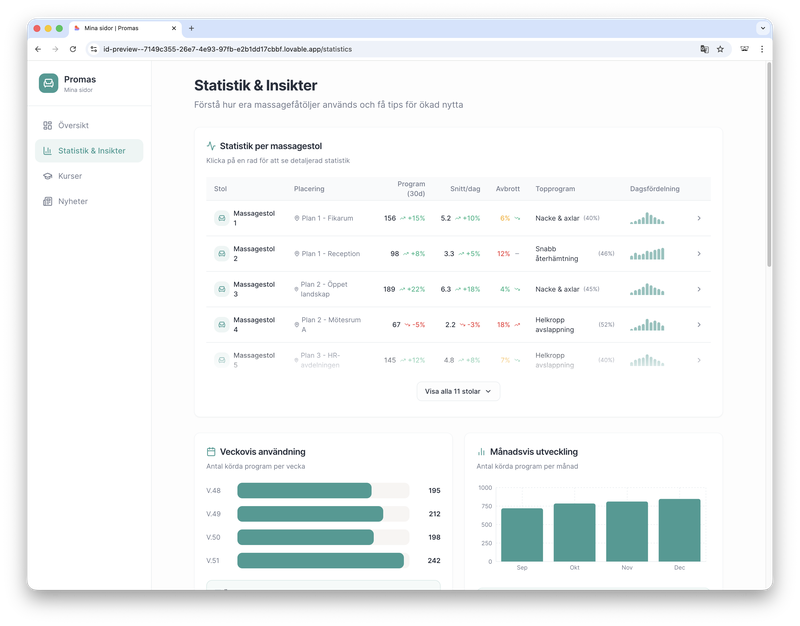Open Statistik & Insikter menu item
This screenshot has height=626, width=800.
coord(90,151)
